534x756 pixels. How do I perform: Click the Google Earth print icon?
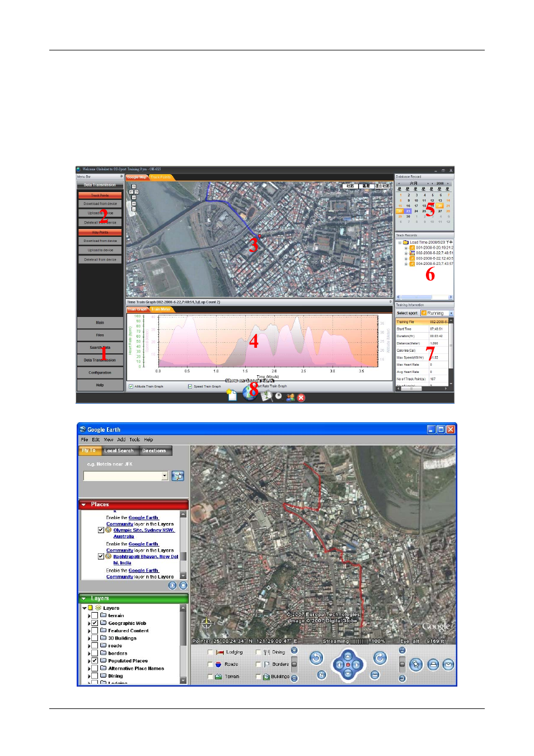point(433,665)
